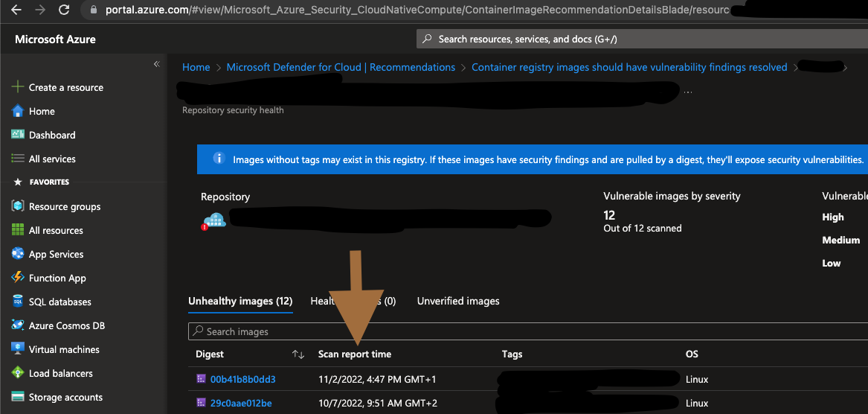
Task: Click the repository cloud registry icon
Action: click(214, 221)
